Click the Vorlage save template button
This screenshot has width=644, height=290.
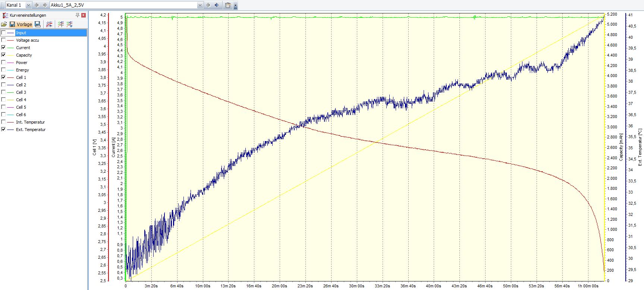(x=21, y=24)
